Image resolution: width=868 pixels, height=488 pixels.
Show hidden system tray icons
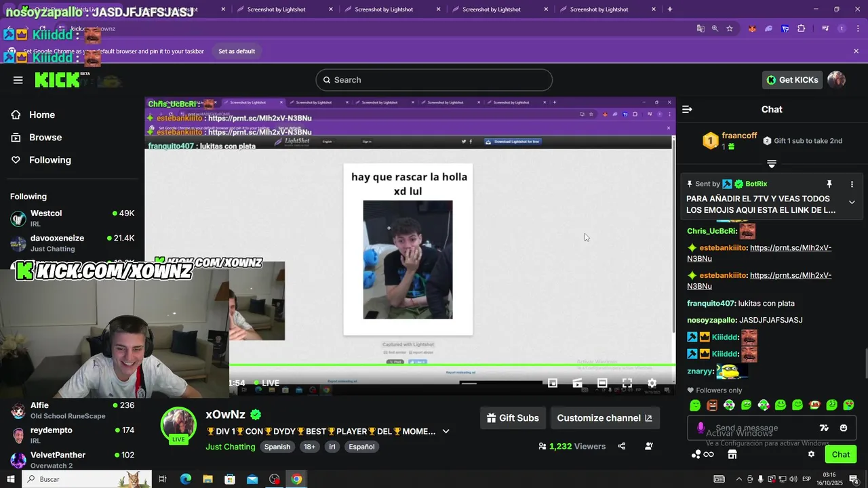click(x=739, y=479)
